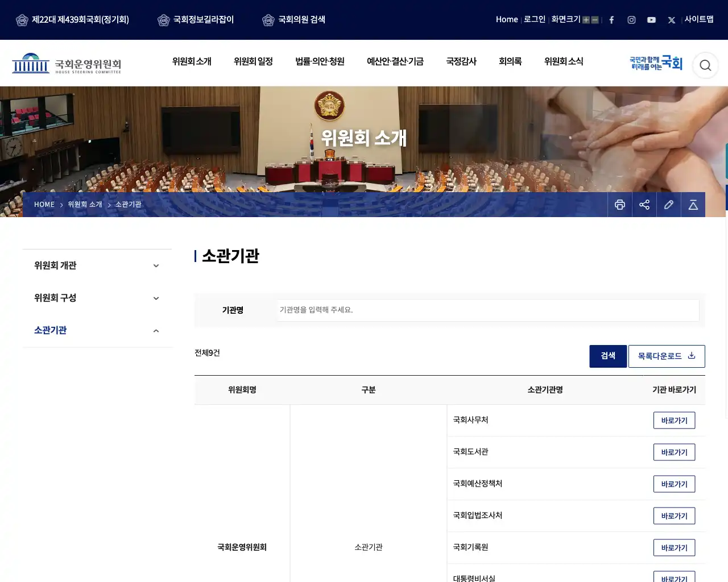The height and width of the screenshot is (582, 728).
Task: Click the Home link in top bar
Action: click(x=507, y=19)
